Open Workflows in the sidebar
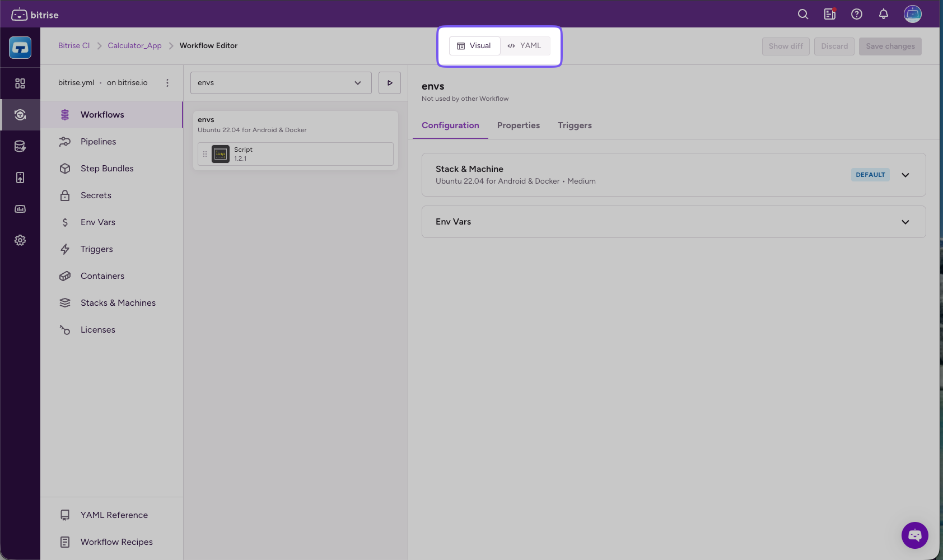Screen dimensions: 943x560 [x=112, y=115]
